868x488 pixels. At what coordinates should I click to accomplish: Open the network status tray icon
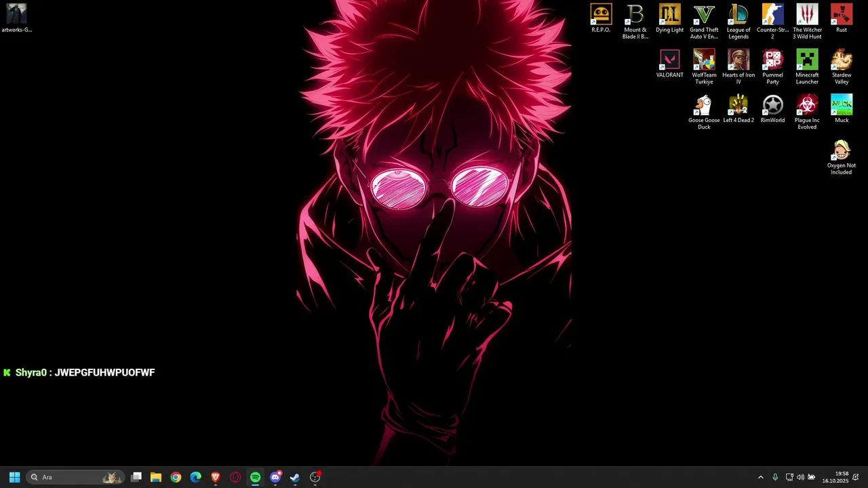tap(789, 477)
